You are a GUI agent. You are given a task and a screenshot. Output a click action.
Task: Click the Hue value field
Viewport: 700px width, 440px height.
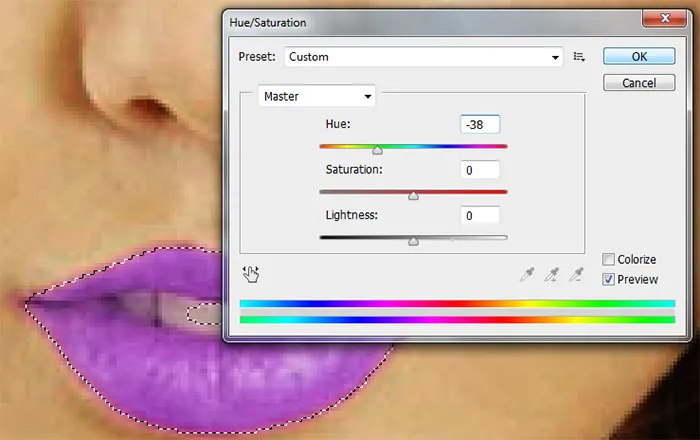(480, 125)
